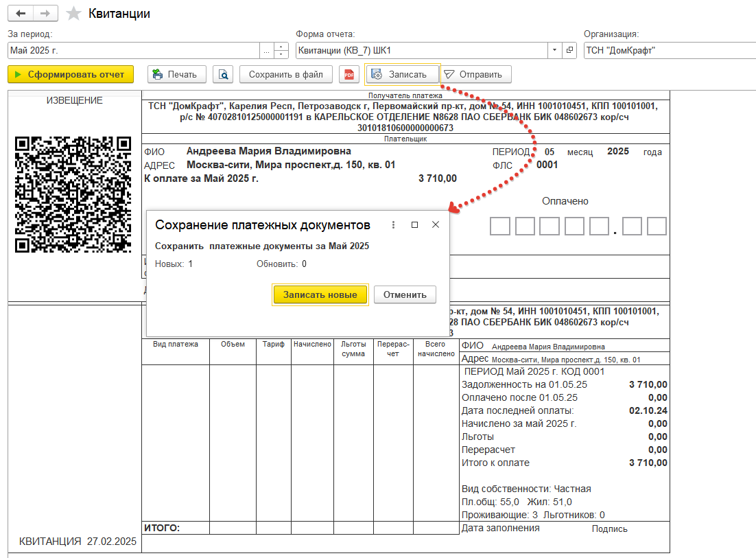Viewport: 756px width, 558px height.
Task: Click the Оплачено label above the boxes
Action: coord(565,201)
